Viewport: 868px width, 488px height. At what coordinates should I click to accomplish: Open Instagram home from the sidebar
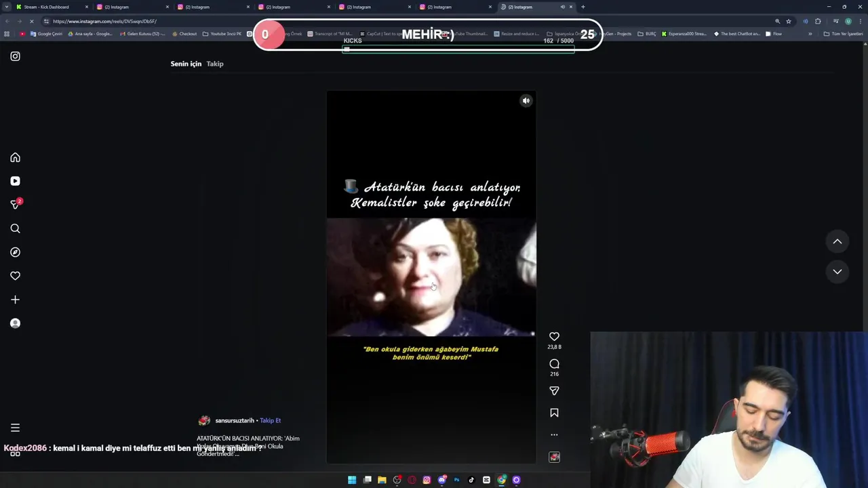point(15,157)
